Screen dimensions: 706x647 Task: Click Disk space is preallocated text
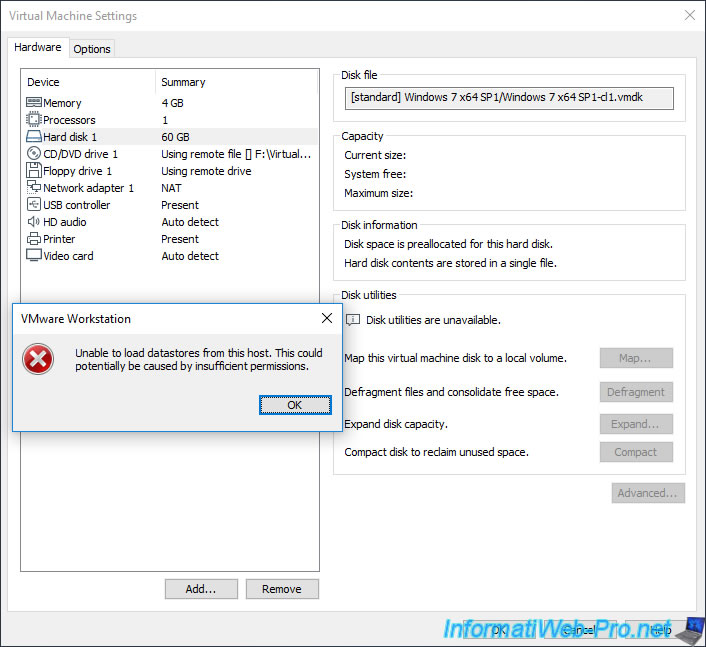click(x=448, y=244)
